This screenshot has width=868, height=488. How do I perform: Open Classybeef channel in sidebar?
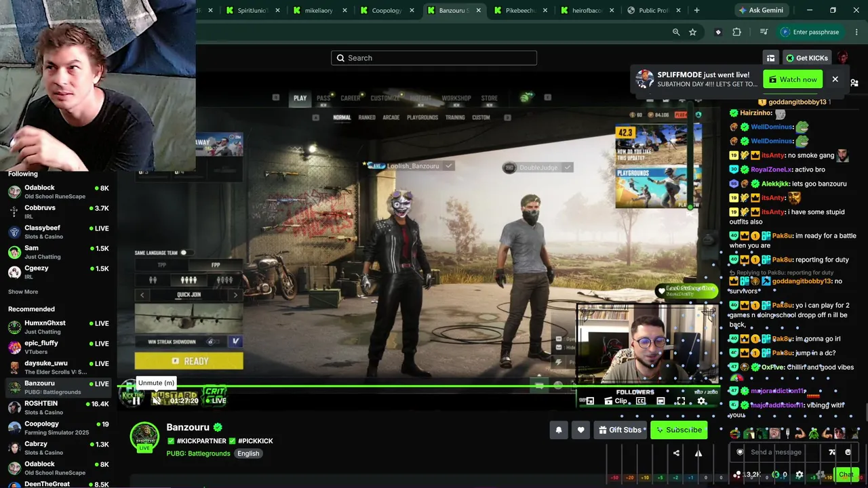pos(58,232)
